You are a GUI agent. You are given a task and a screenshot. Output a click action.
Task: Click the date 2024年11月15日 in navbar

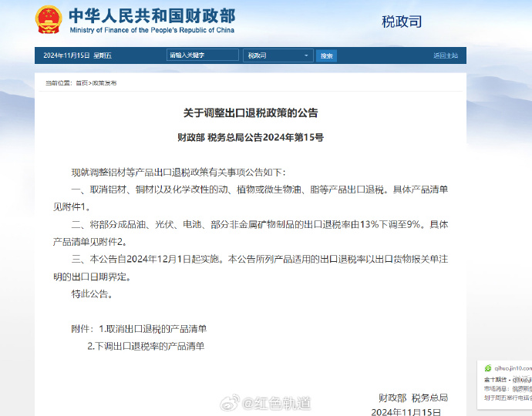(66, 55)
